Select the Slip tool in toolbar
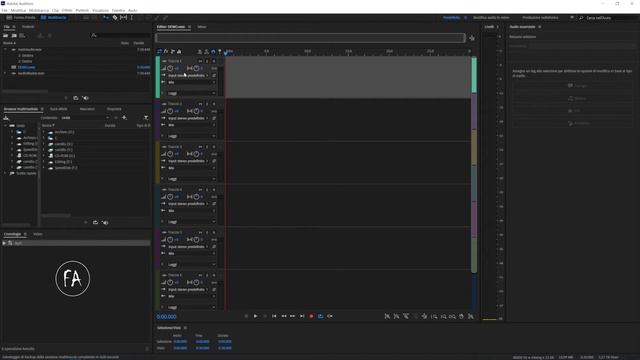Viewport: 640px width, 360px height. [x=123, y=18]
